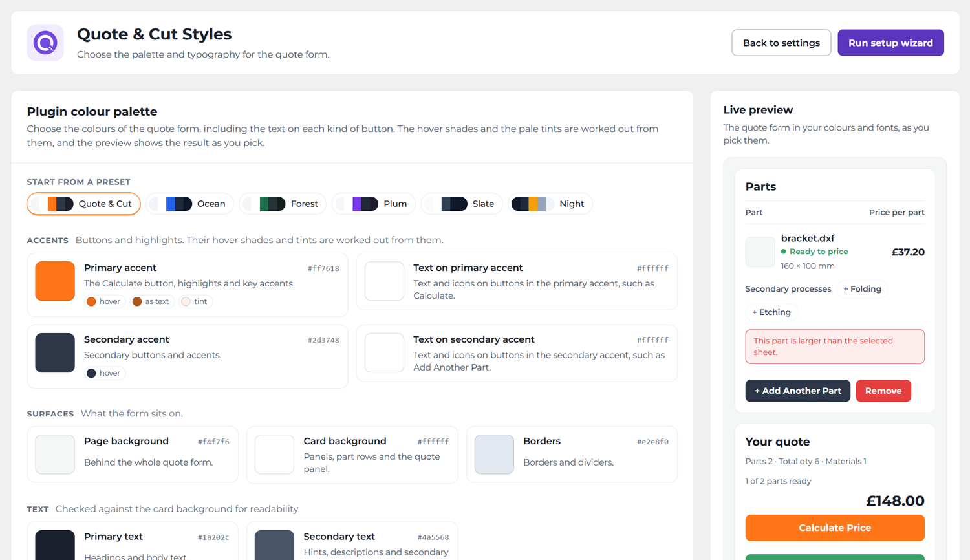Open the Page background colour swatch
Image resolution: width=970 pixels, height=560 pixels.
(55, 454)
